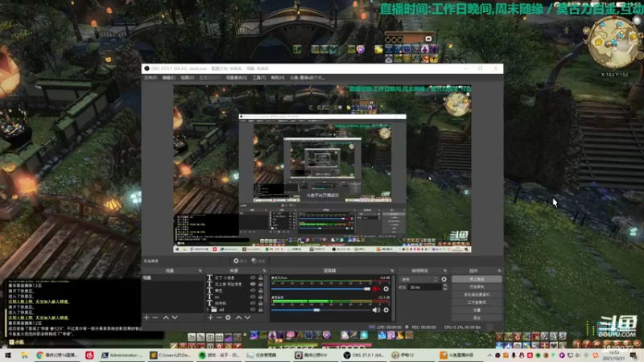
Task: Open the 工具(T) menu in OBS
Action: 259,77
